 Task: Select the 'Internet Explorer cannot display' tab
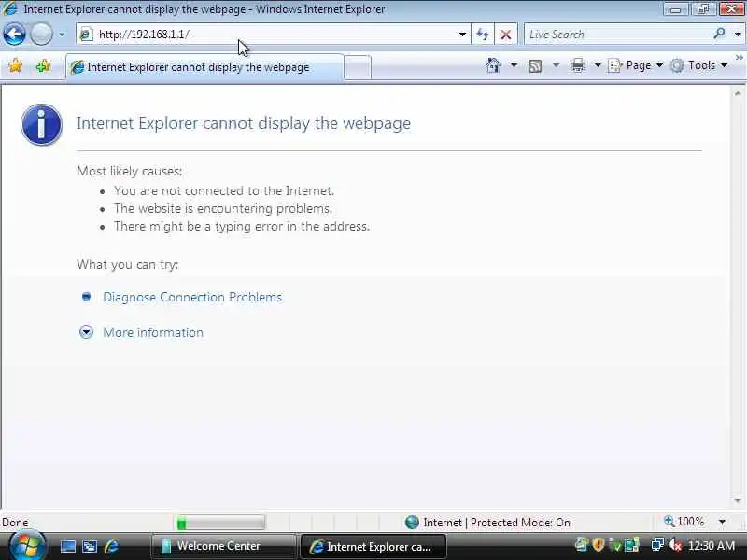(x=204, y=67)
